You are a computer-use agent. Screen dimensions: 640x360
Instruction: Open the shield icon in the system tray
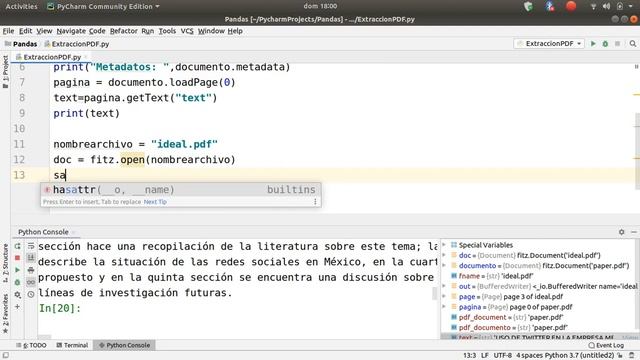[529, 6]
